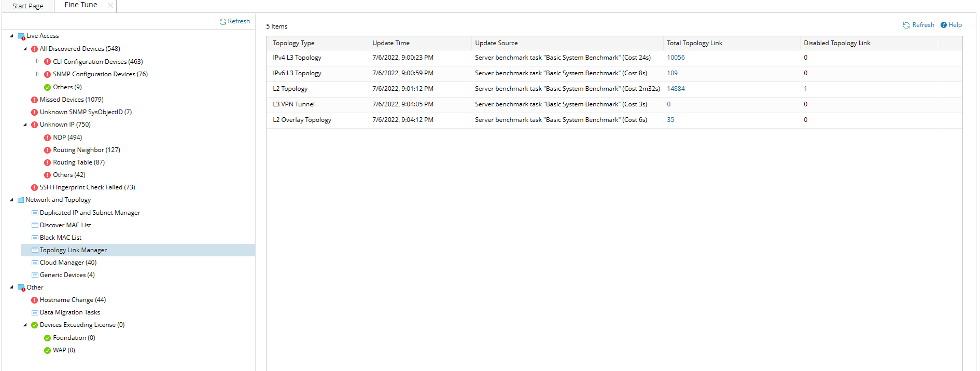Click the green check icon beside WAP (0)
980x371 pixels.
47,350
